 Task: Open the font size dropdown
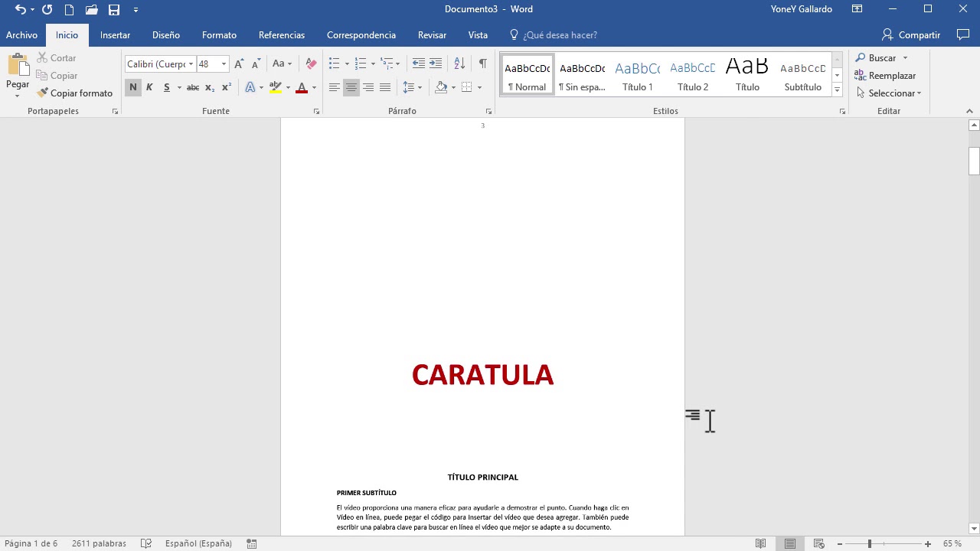click(224, 64)
